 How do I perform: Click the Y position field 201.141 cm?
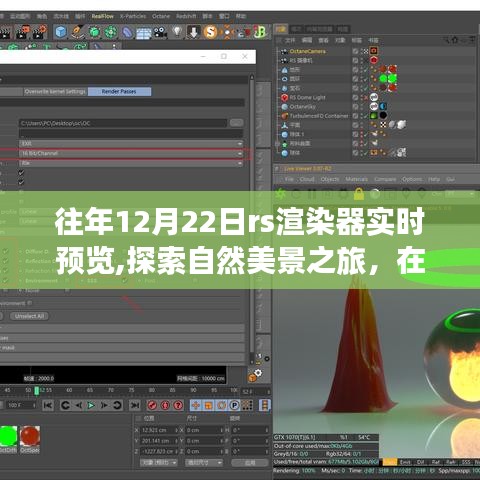[x=159, y=441]
